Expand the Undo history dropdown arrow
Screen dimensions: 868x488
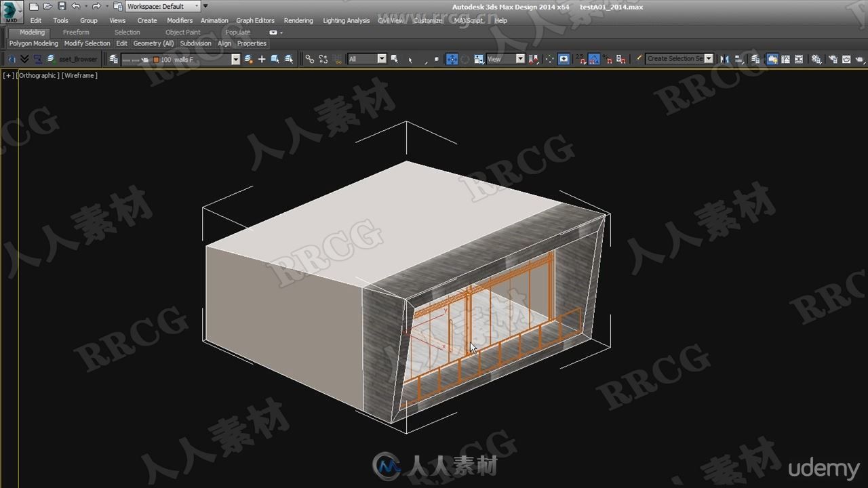(x=85, y=6)
